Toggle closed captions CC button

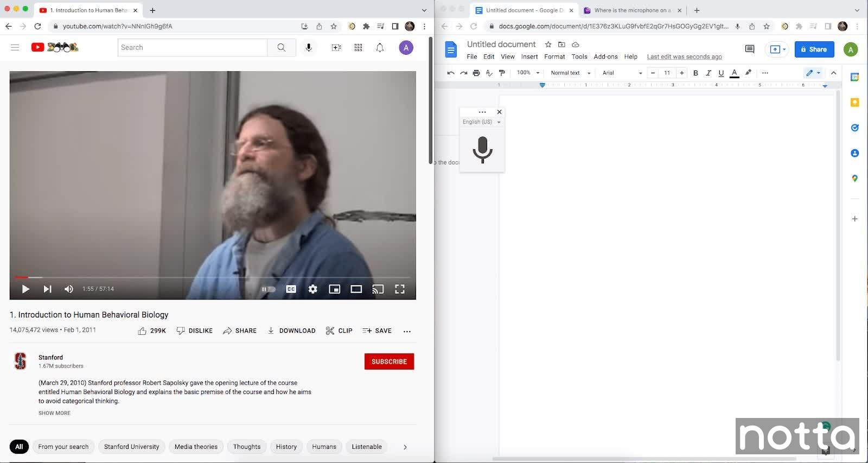[291, 289]
